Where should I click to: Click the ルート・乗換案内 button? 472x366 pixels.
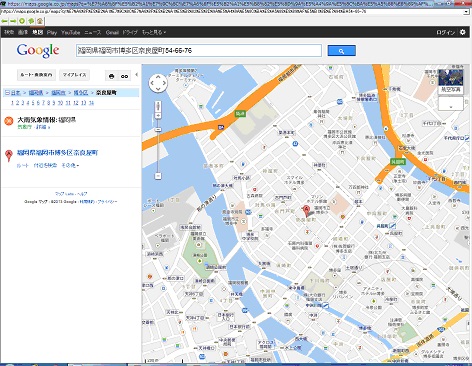(36, 75)
